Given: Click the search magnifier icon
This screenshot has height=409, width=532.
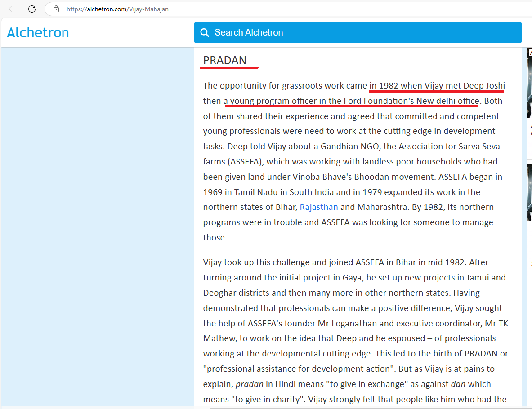Looking at the screenshot, I should 205,32.
